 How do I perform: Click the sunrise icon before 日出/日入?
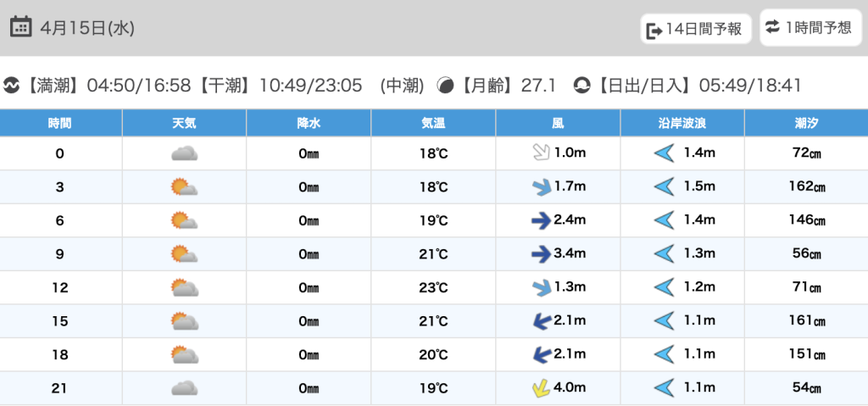click(x=581, y=86)
